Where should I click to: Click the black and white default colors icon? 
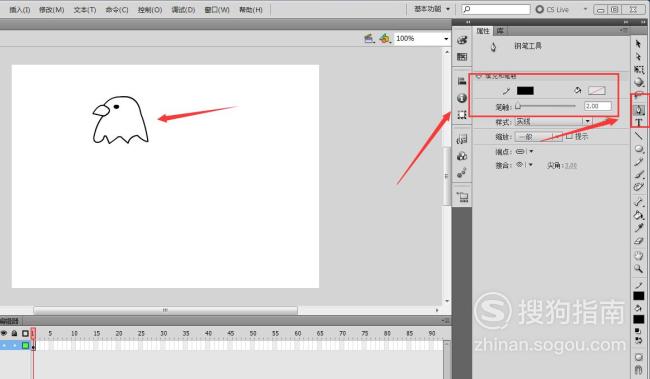pos(638,331)
